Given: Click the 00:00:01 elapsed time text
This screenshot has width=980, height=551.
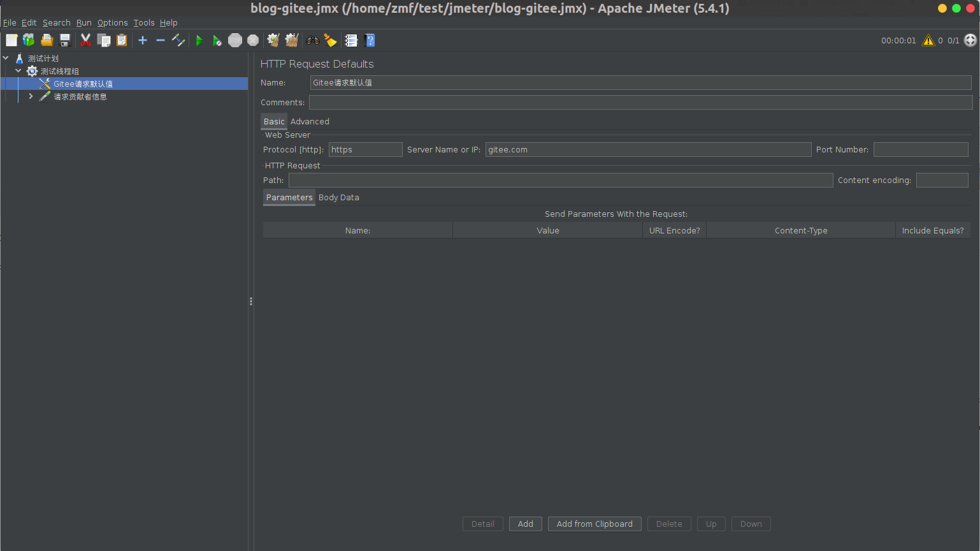Looking at the screenshot, I should 898,40.
